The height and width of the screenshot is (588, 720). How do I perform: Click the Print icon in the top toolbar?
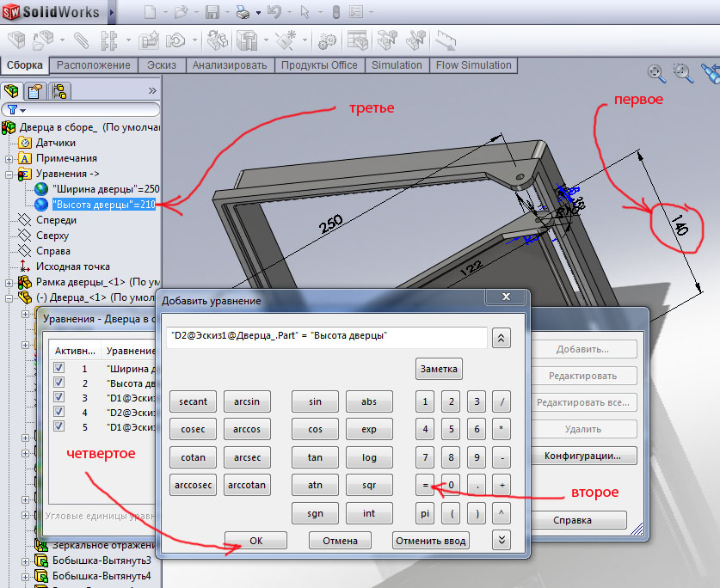pos(243,12)
